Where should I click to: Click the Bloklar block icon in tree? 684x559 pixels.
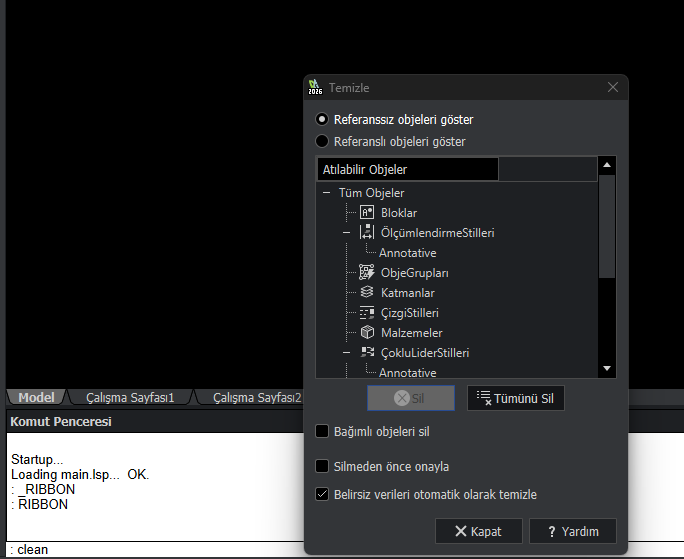click(367, 213)
